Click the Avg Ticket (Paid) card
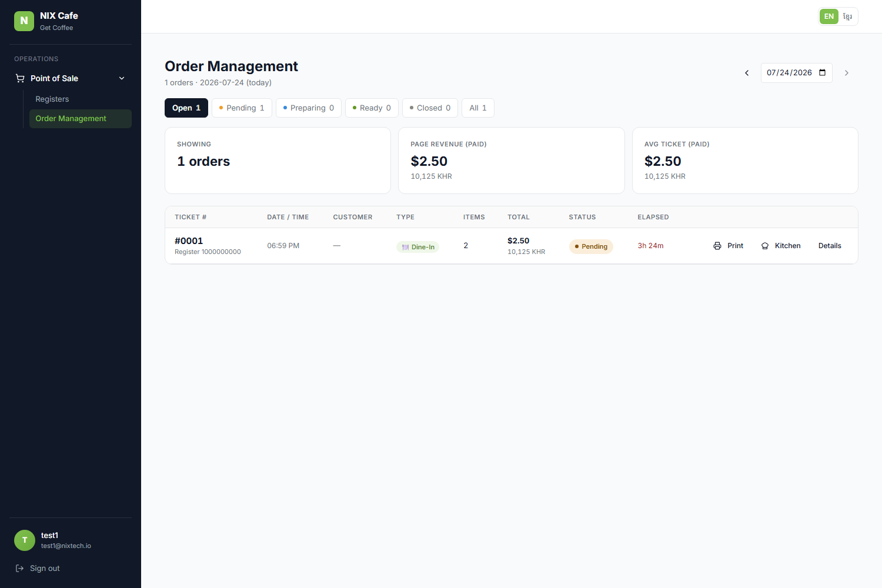The image size is (882, 588). pos(745,161)
